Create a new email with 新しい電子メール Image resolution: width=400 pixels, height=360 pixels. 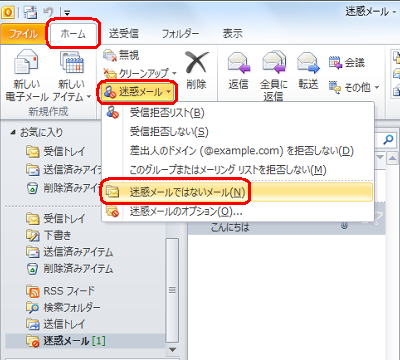[27, 76]
